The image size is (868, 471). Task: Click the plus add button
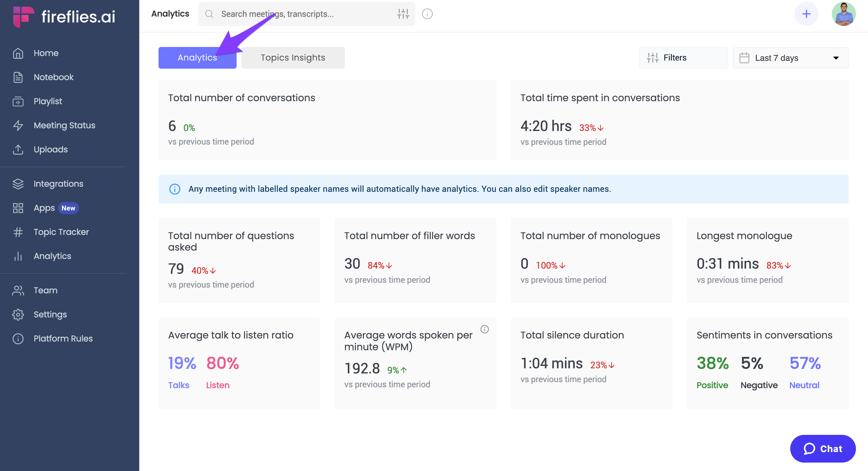pyautogui.click(x=806, y=14)
